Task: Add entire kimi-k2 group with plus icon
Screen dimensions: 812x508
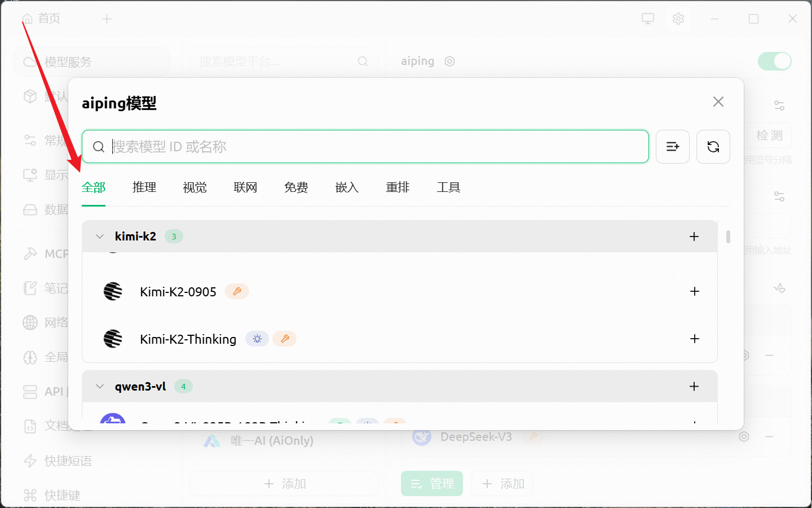Action: pos(694,237)
